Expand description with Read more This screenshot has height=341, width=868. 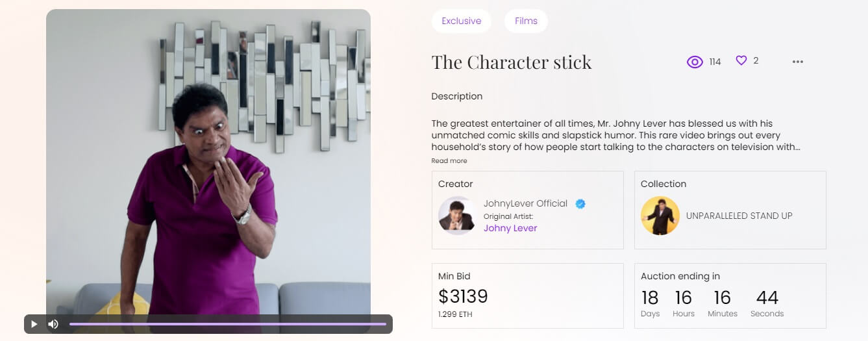pyautogui.click(x=449, y=160)
